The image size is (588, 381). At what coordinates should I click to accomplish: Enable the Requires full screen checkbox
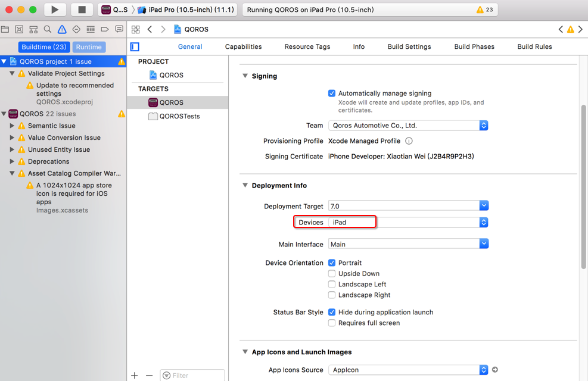332,323
